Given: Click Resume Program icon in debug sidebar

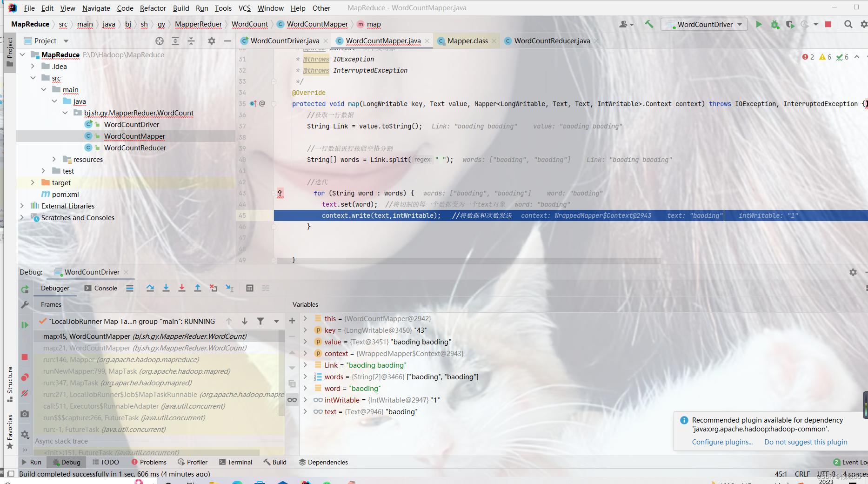Looking at the screenshot, I should [25, 325].
